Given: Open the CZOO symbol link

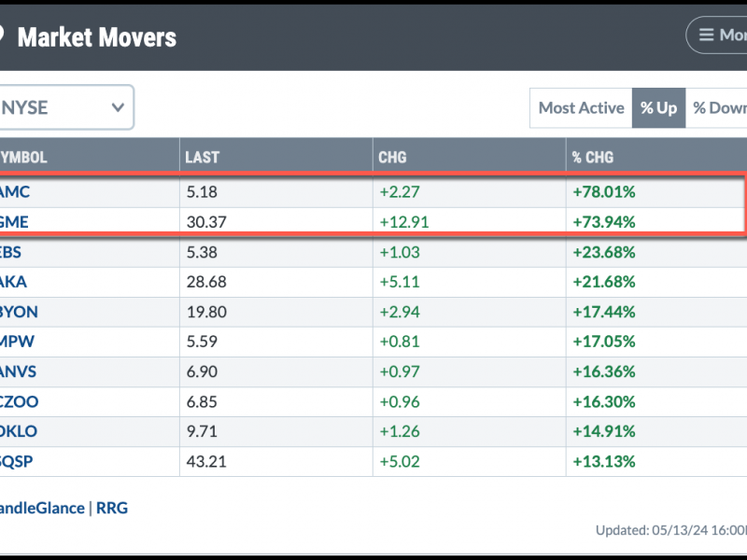Looking at the screenshot, I should [19, 401].
